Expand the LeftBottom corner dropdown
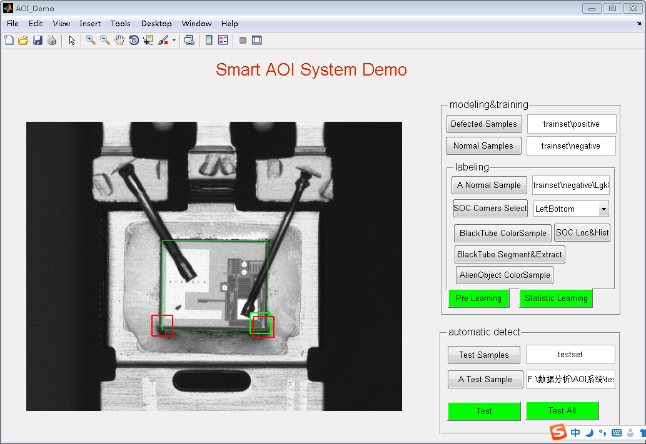This screenshot has width=646, height=444. [604, 209]
